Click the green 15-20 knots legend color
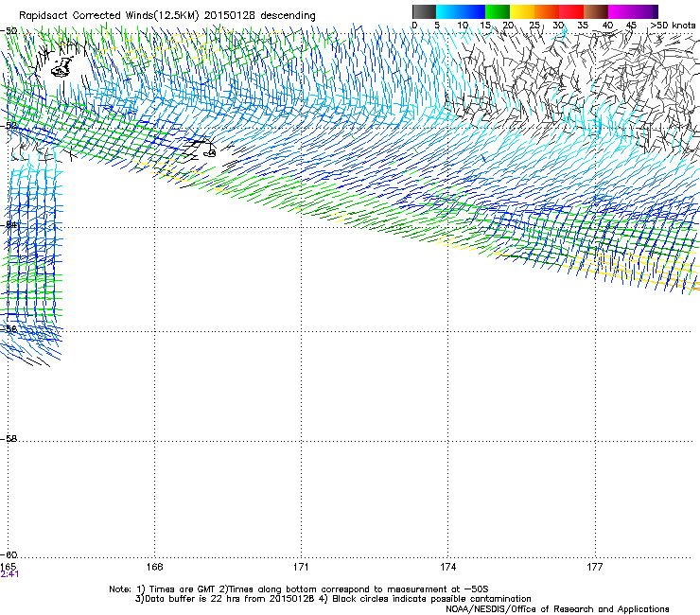This screenshot has height=615, width=700. (x=498, y=11)
